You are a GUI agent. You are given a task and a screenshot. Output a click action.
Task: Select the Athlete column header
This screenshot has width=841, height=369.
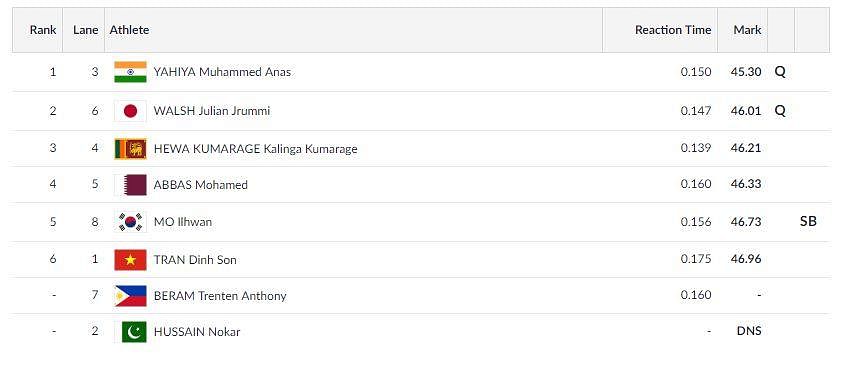129,30
